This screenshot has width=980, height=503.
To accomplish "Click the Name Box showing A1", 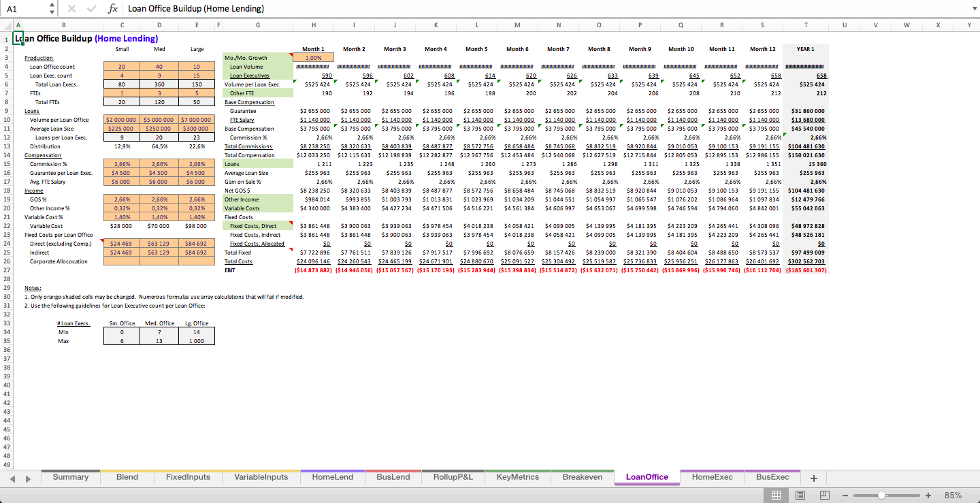I will pyautogui.click(x=26, y=9).
